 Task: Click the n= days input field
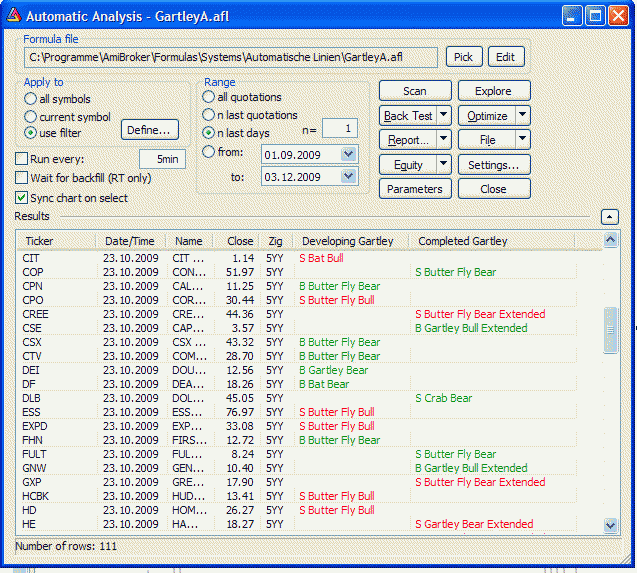[339, 128]
